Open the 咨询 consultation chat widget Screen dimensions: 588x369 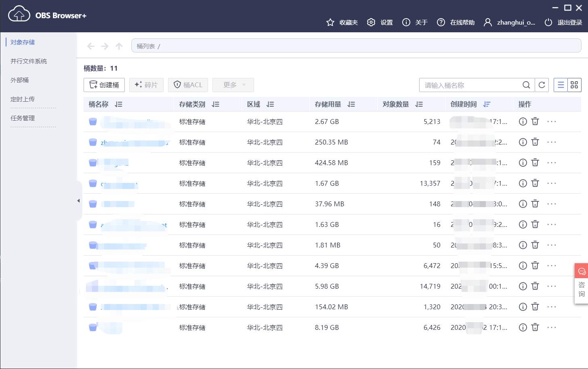(x=582, y=283)
